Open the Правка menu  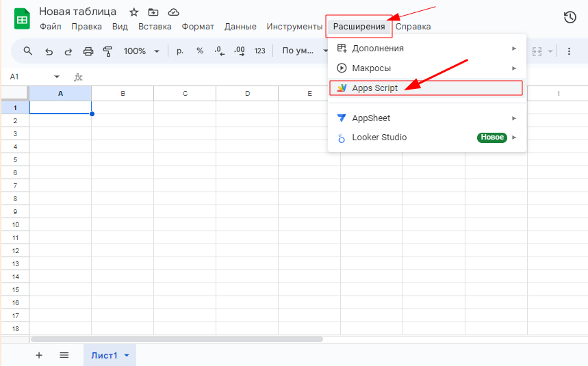[x=87, y=27]
